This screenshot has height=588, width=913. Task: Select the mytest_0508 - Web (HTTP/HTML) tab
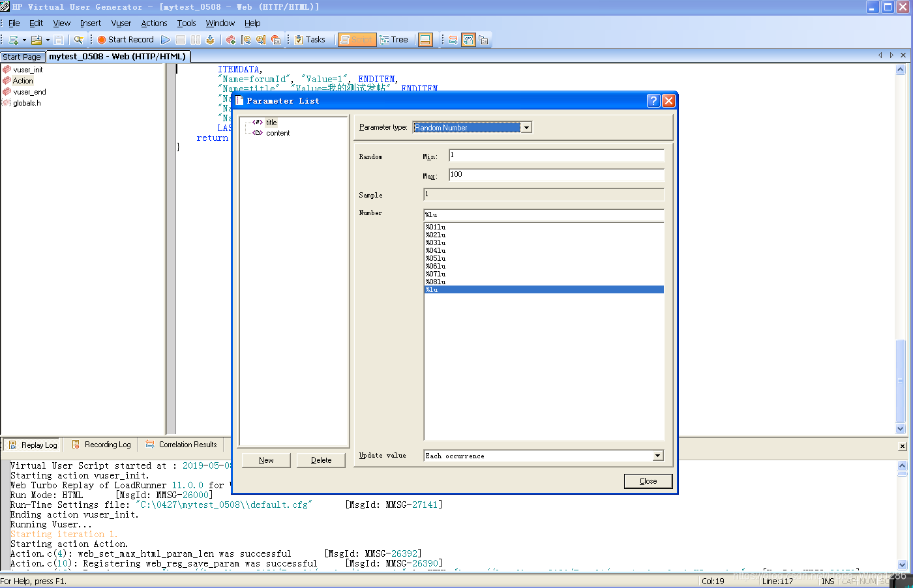coord(117,56)
